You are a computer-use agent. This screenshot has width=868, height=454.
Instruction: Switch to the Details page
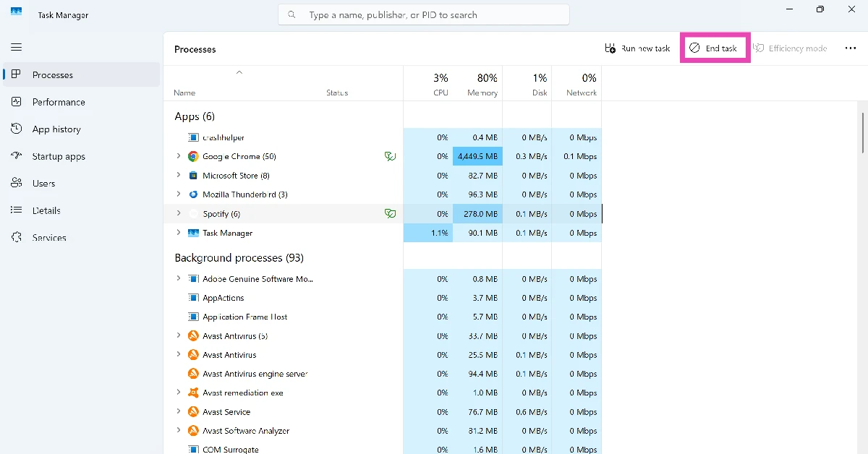tap(46, 210)
